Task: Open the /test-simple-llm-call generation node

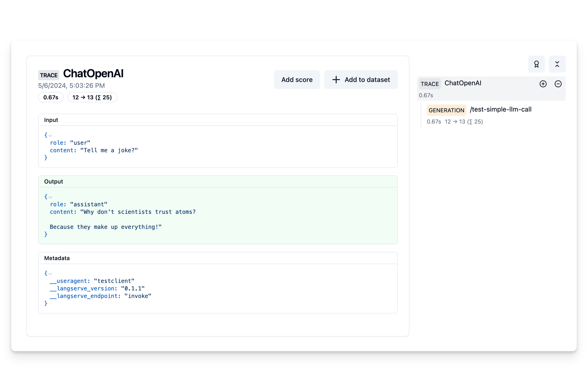Action: click(501, 110)
